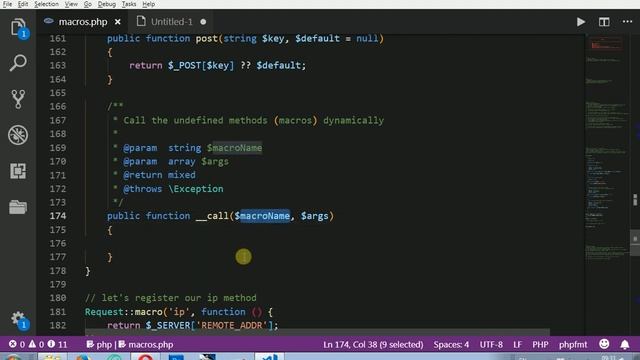
Task: Click the 'Ln 174, Col 38' cursor position
Action: coord(373,344)
